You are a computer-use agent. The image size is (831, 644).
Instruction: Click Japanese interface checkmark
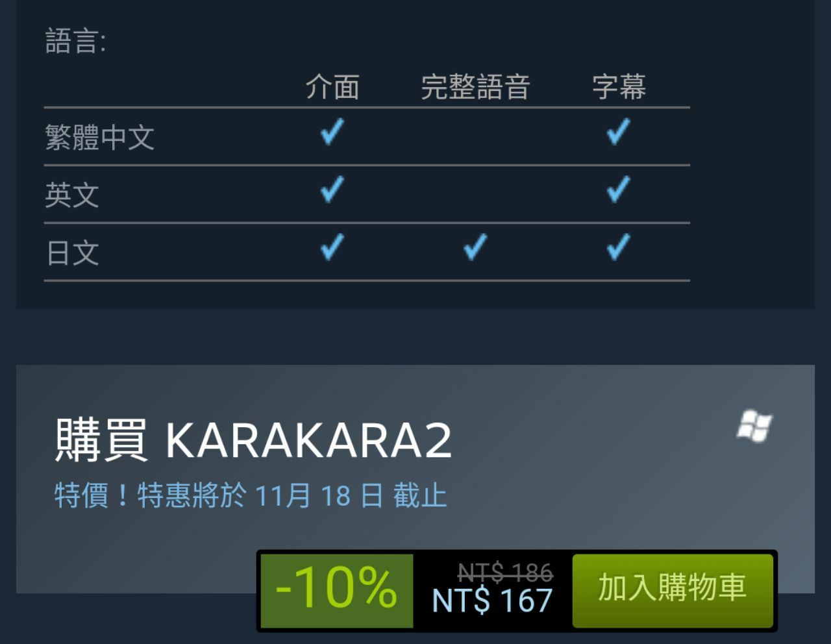pos(332,247)
